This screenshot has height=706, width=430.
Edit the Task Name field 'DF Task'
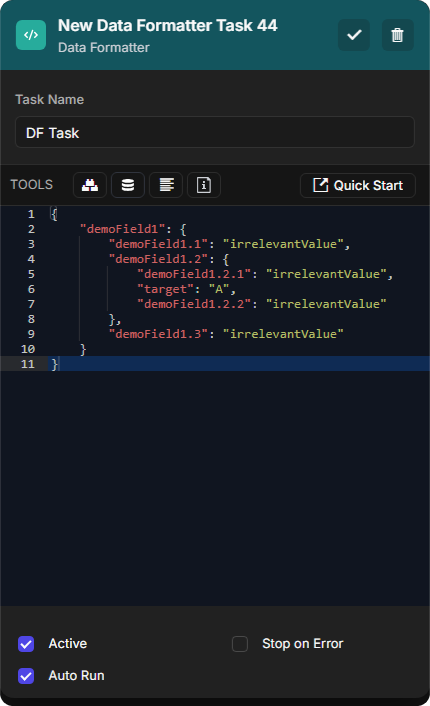(215, 132)
